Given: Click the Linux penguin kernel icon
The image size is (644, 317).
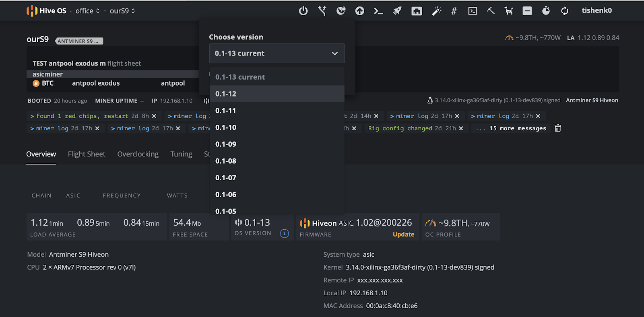Looking at the screenshot, I should coord(430,100).
